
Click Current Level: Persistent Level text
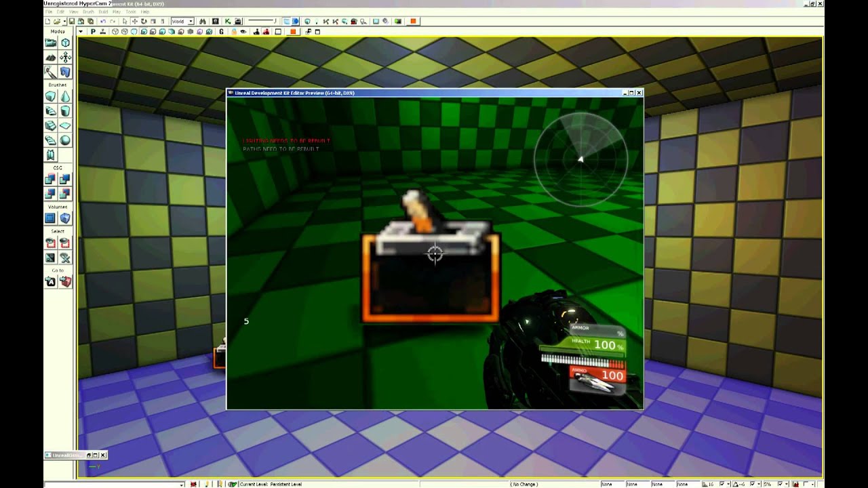270,484
